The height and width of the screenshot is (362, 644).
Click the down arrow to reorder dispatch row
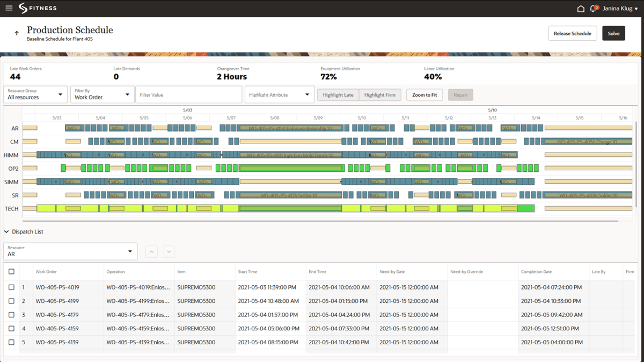click(169, 251)
